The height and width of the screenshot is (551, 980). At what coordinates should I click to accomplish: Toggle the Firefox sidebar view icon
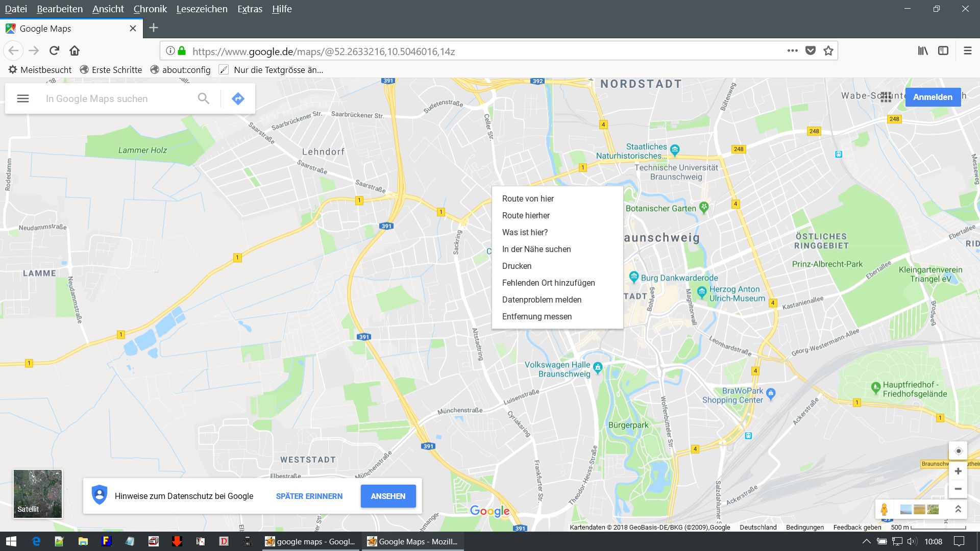pos(943,51)
